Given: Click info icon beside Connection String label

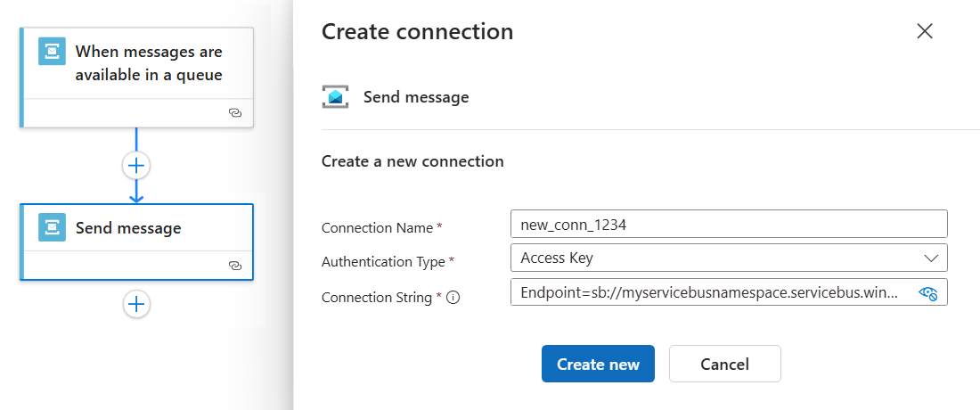Looking at the screenshot, I should [453, 298].
